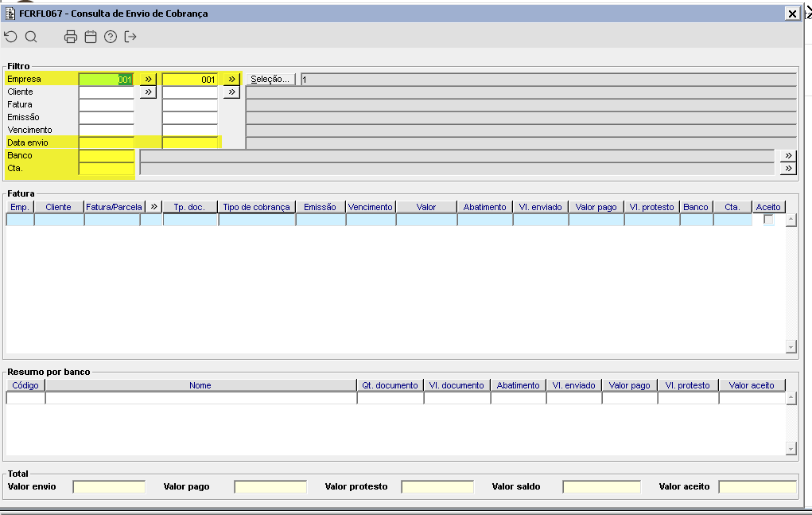812x515 pixels.
Task: Click the Seleção... button
Action: click(x=270, y=80)
